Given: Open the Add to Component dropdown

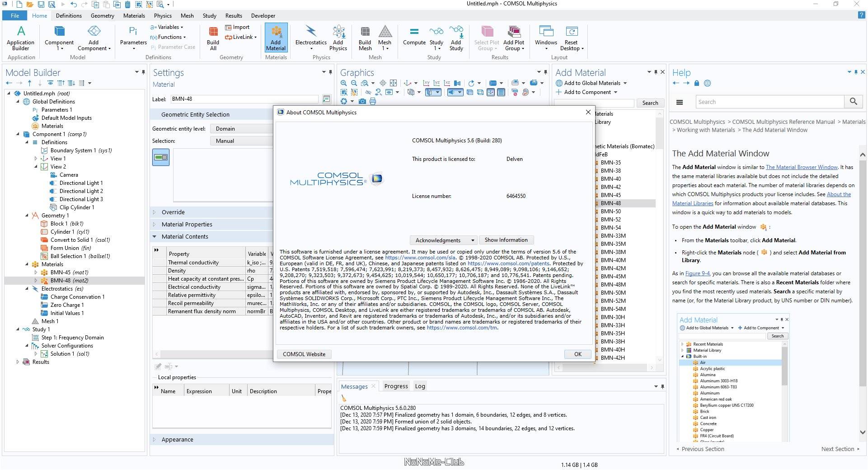Looking at the screenshot, I should tap(587, 92).
